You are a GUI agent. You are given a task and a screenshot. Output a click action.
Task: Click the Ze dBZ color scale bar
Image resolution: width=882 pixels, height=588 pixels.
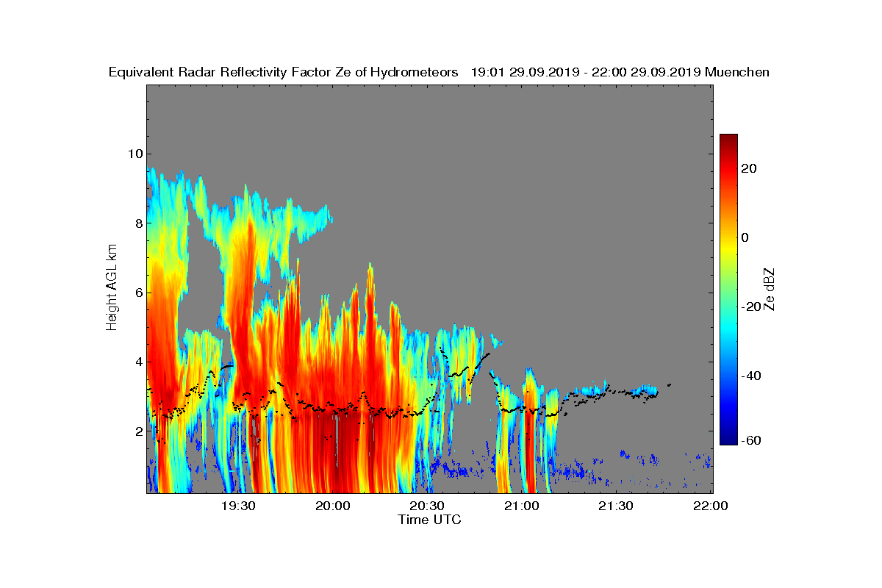tap(728, 290)
